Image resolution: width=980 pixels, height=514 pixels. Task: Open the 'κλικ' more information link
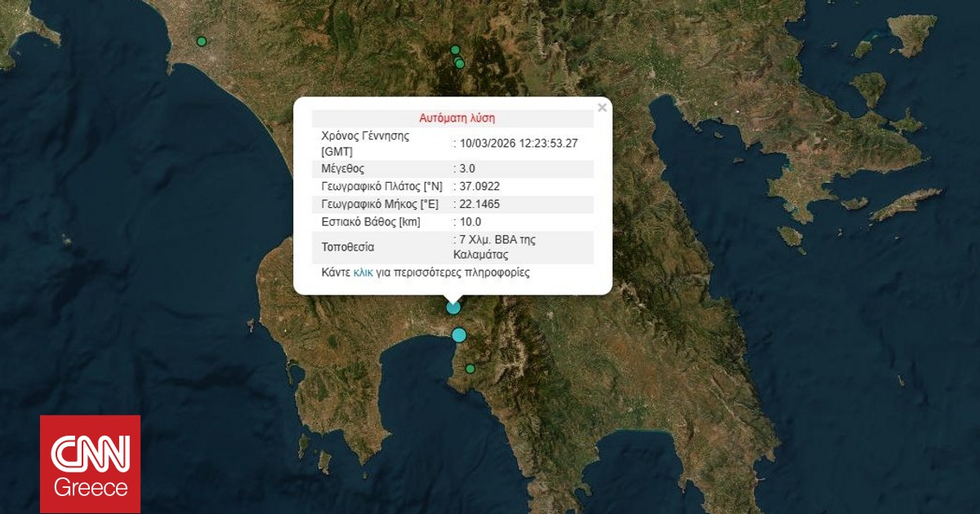coord(363,273)
